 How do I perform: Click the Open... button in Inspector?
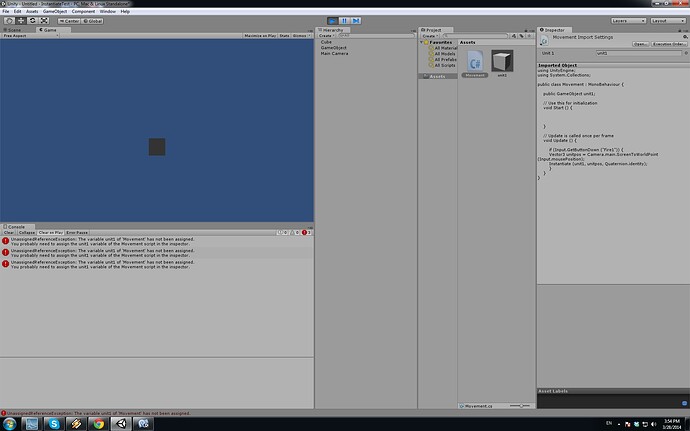click(x=640, y=44)
